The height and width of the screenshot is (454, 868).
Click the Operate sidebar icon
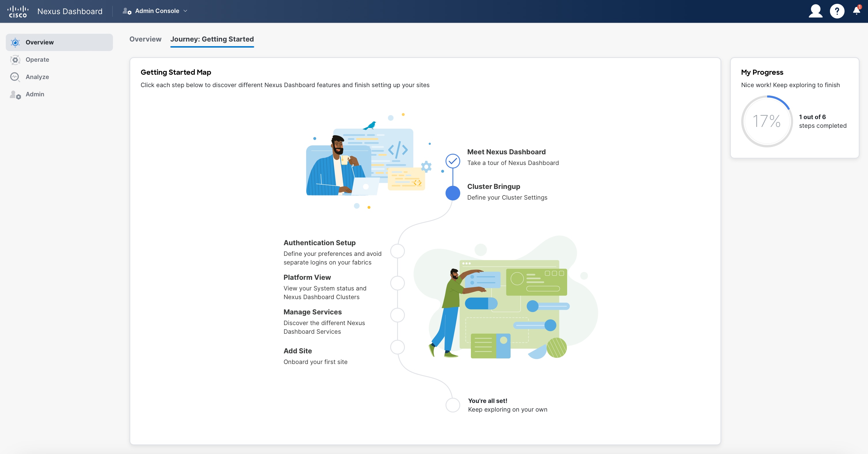click(x=15, y=60)
